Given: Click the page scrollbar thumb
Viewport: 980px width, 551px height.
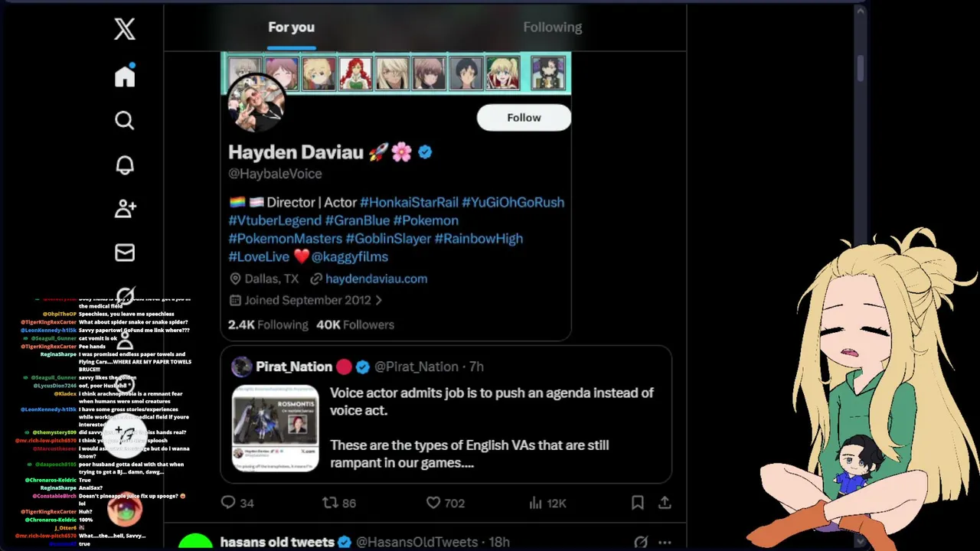Looking at the screenshot, I should point(861,68).
